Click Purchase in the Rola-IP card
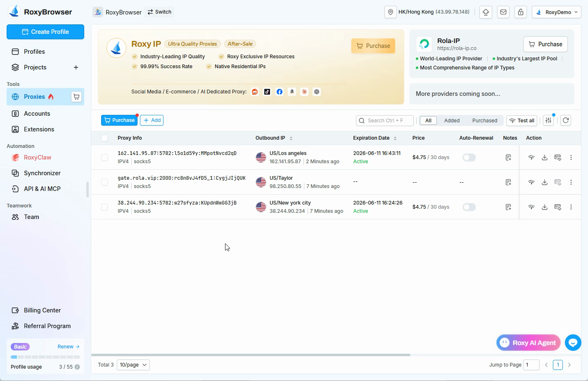 click(x=545, y=44)
